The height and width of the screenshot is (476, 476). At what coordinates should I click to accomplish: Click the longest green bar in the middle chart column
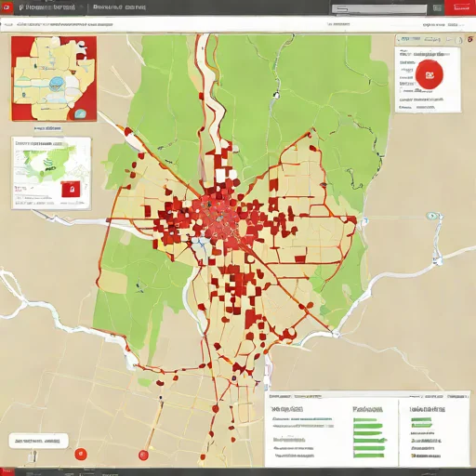coord(370,441)
